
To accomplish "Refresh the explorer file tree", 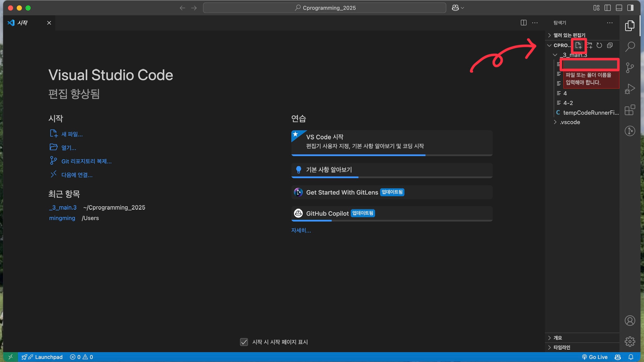I will coord(599,45).
